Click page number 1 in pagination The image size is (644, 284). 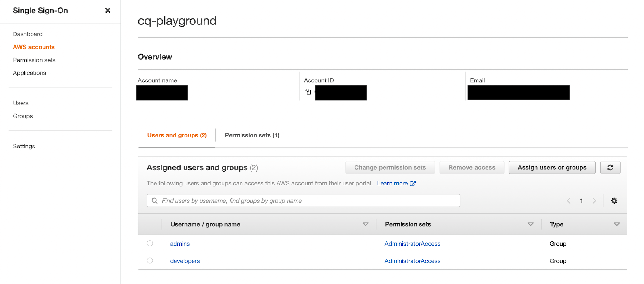click(x=582, y=201)
